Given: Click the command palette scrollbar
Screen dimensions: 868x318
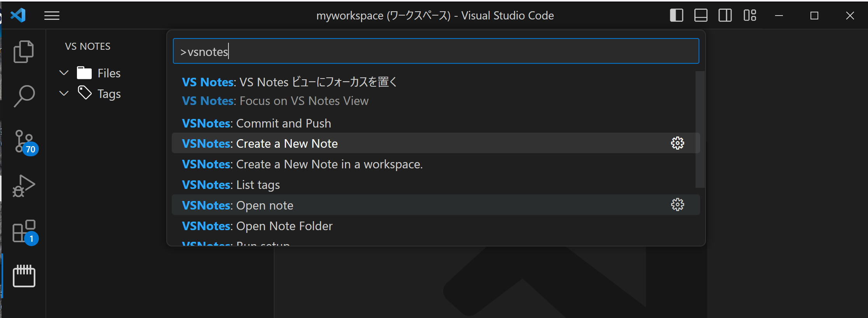Looking at the screenshot, I should point(700,129).
